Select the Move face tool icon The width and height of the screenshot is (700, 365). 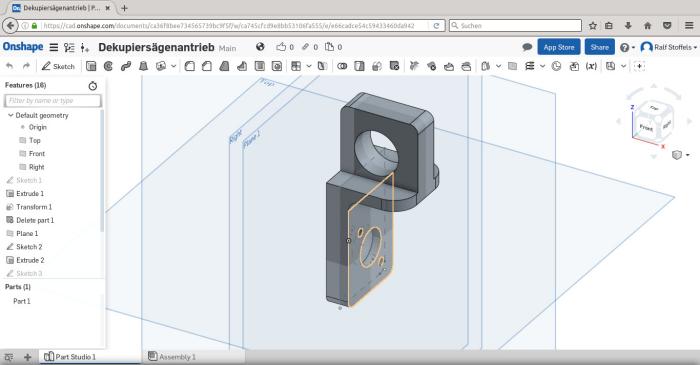(x=449, y=66)
